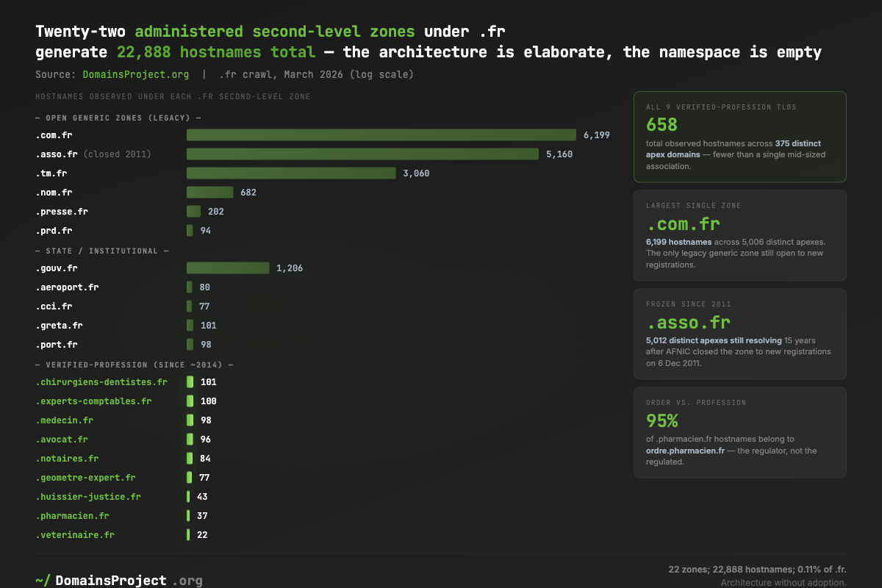Select the .medecin.fr zone label
The height and width of the screenshot is (588, 882).
65,420
